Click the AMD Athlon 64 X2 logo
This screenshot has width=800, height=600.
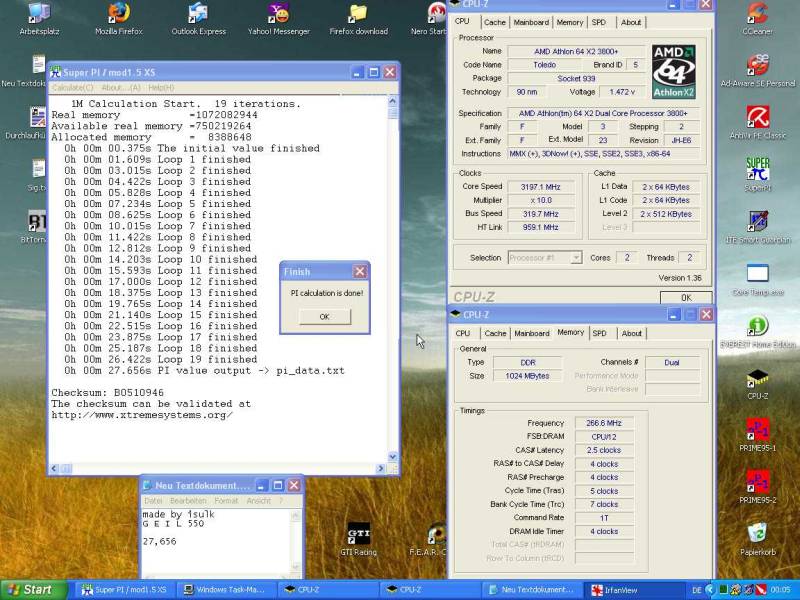(x=673, y=71)
